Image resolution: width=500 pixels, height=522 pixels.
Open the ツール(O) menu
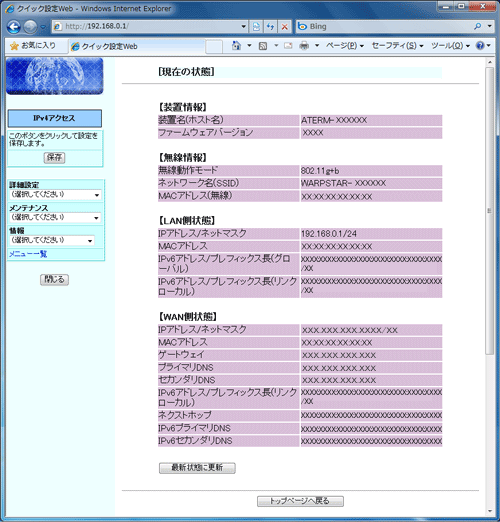coord(450,46)
